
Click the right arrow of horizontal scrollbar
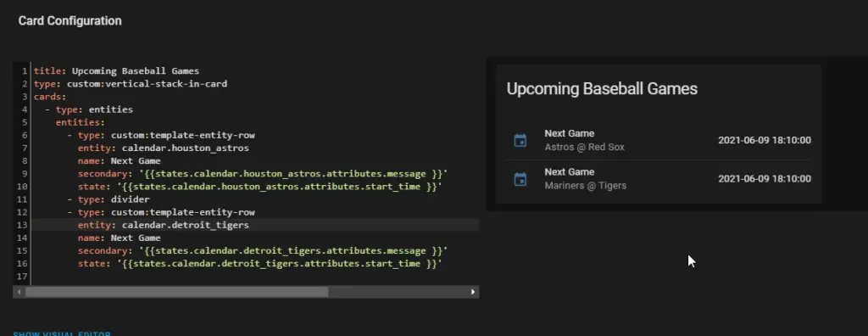pos(473,292)
